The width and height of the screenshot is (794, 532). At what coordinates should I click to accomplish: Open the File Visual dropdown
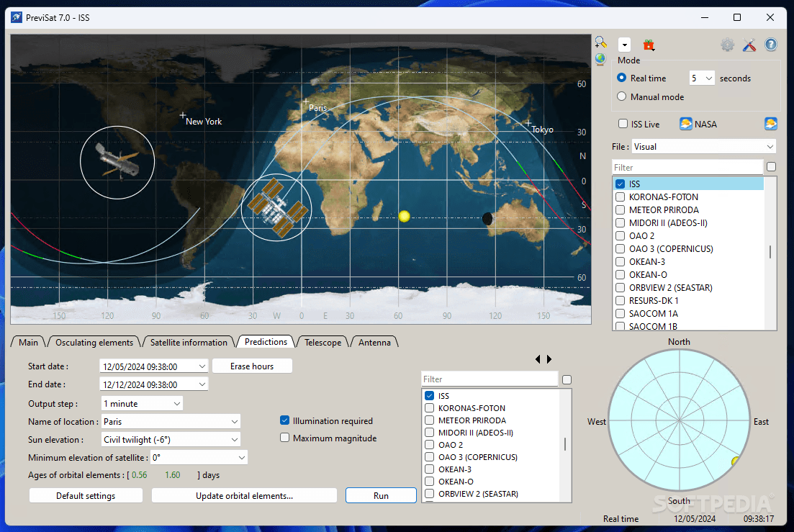tap(703, 147)
